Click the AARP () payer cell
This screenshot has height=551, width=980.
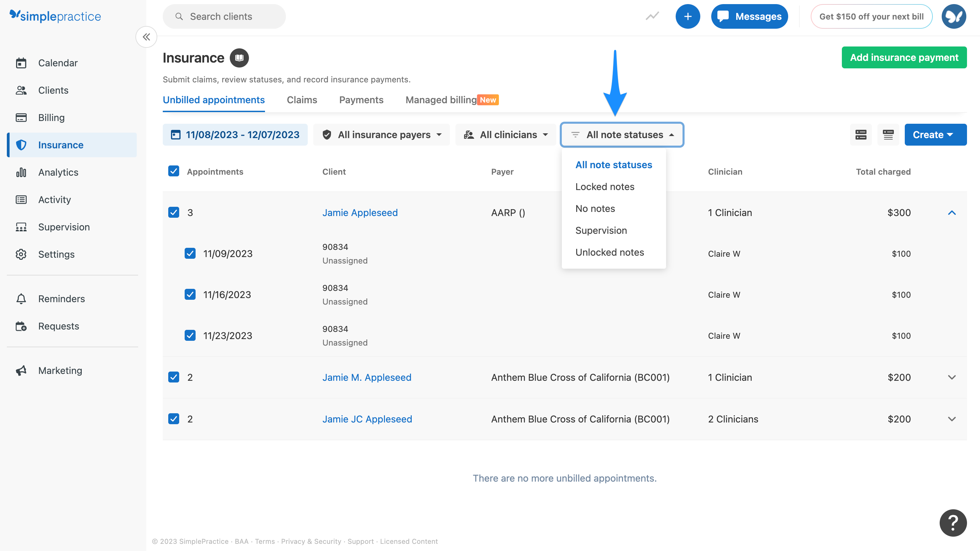pyautogui.click(x=508, y=213)
